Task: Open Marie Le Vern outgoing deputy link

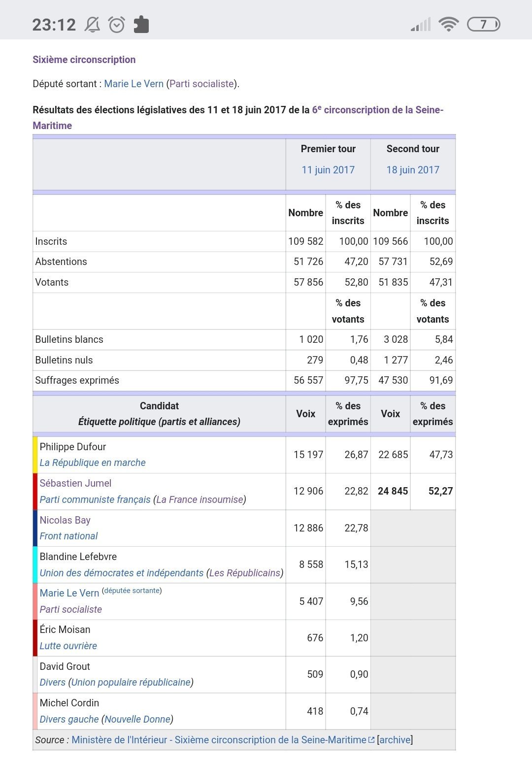Action: (133, 84)
